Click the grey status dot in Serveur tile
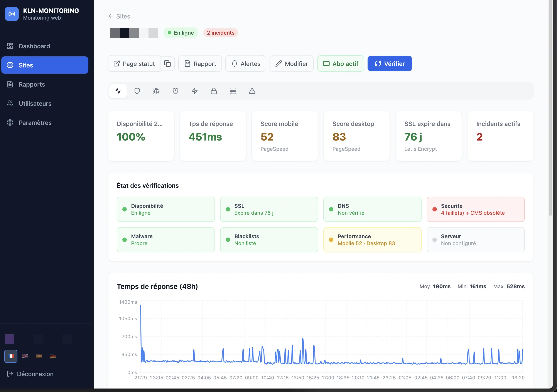This screenshot has width=557, height=392. coord(434,240)
